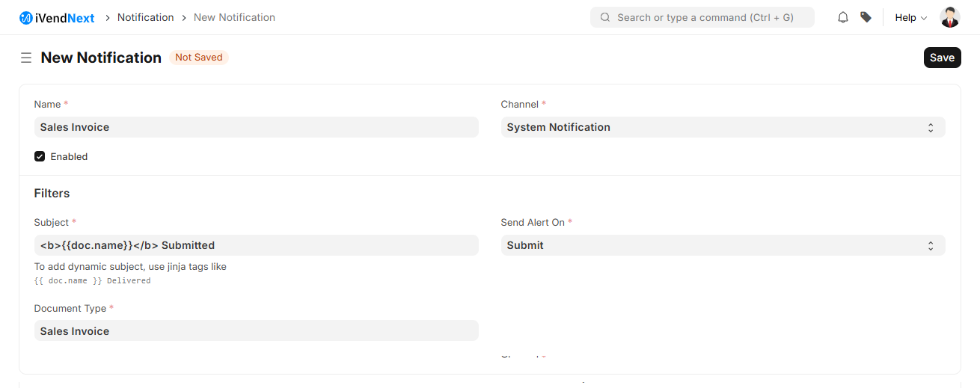Viewport: 980px width, 388px height.
Task: Click the Document Type field
Action: (x=256, y=331)
